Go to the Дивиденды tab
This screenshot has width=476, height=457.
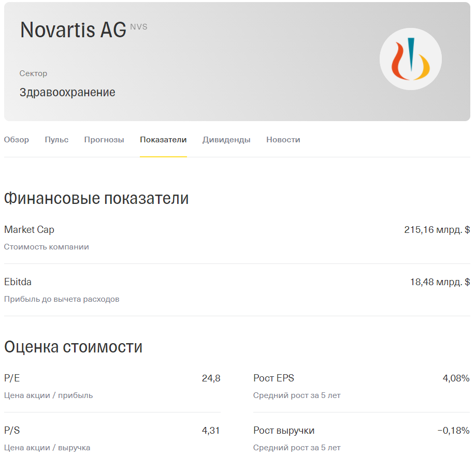point(226,140)
